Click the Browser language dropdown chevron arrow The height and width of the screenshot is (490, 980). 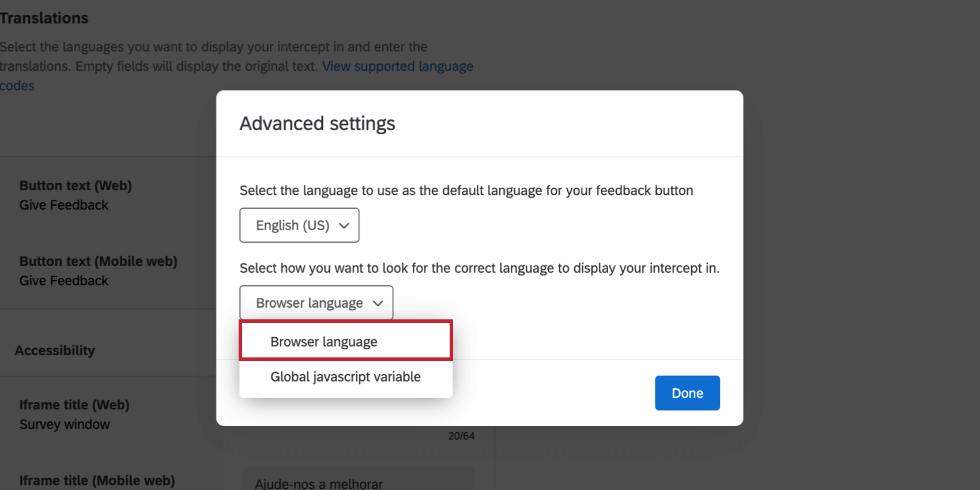click(378, 303)
